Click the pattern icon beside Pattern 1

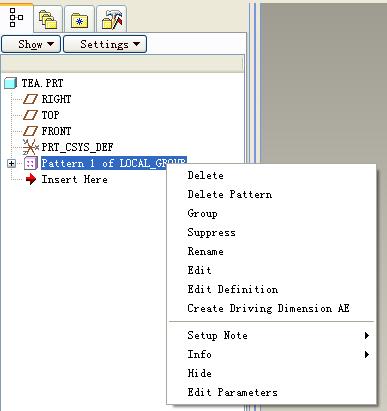pos(30,163)
